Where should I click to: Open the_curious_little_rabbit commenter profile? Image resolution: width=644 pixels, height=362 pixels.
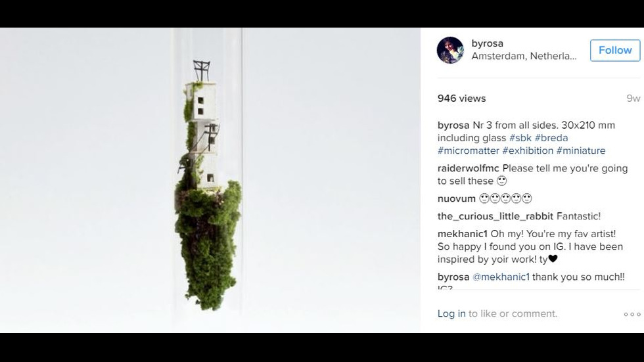[495, 216]
